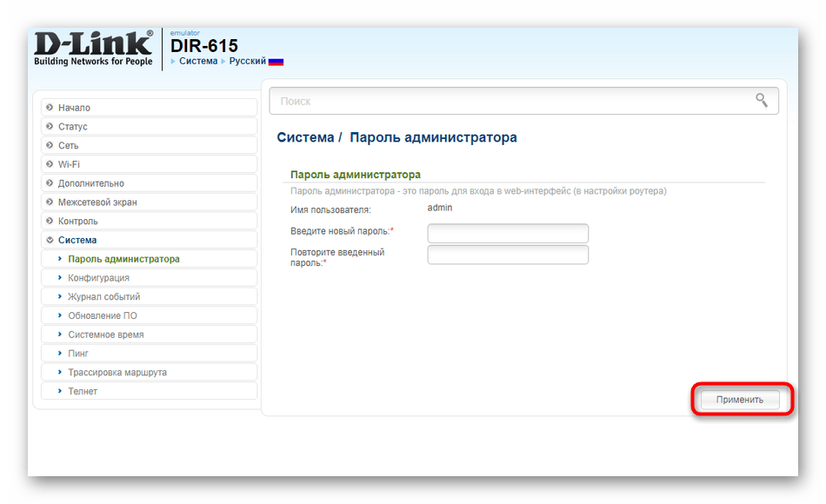This screenshot has width=826, height=504.
Task: Open the Системное время submenu item
Action: pos(149,335)
